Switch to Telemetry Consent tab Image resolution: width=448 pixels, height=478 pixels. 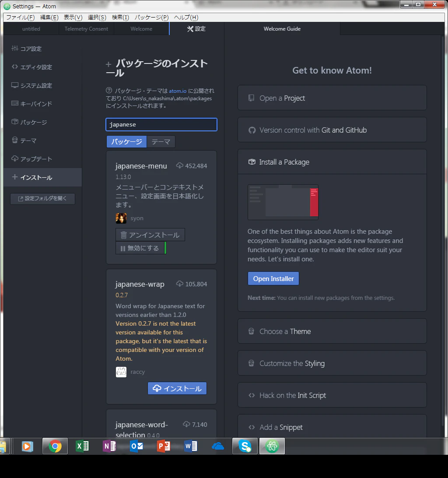pyautogui.click(x=86, y=28)
